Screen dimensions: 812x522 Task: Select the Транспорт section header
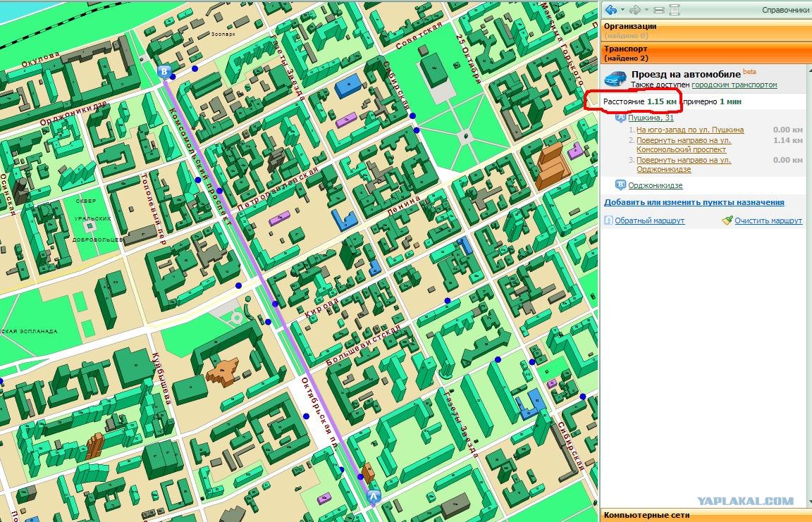[x=706, y=54]
